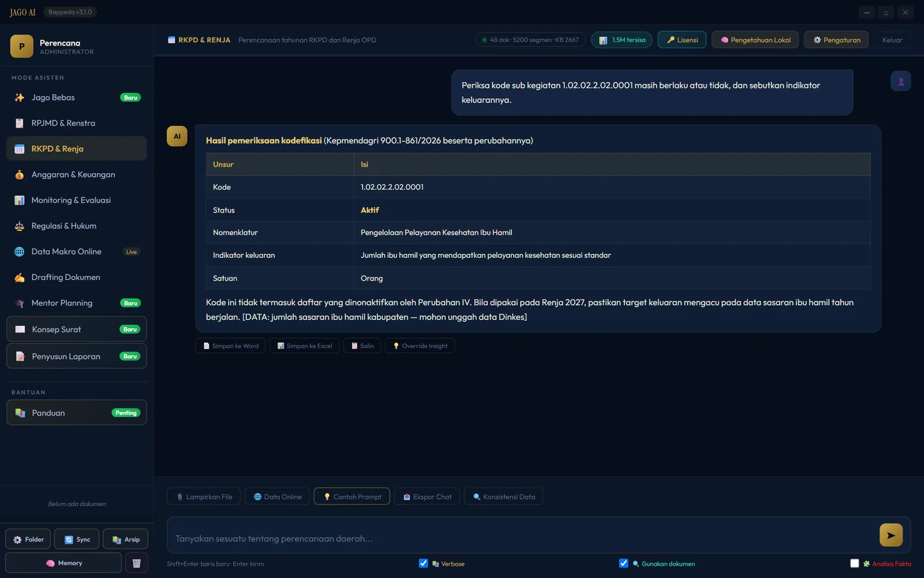
Task: Enable the Analisis Fakta checkbox
Action: pyautogui.click(x=855, y=564)
